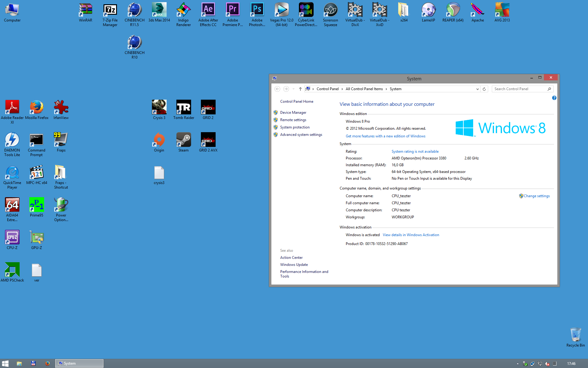Expand address bar history dropdown
Image resolution: width=588 pixels, height=368 pixels.
pyautogui.click(x=477, y=89)
